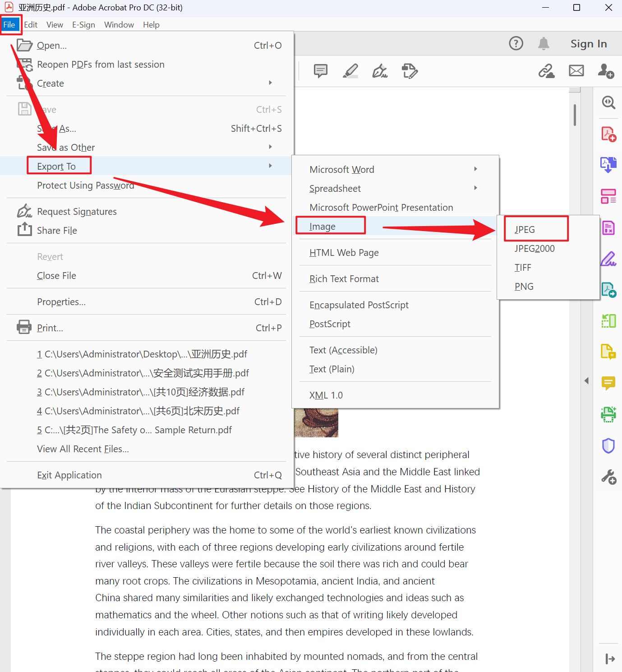Select HTML Web Page export option
Screen dimensions: 622x672
(x=395, y=253)
